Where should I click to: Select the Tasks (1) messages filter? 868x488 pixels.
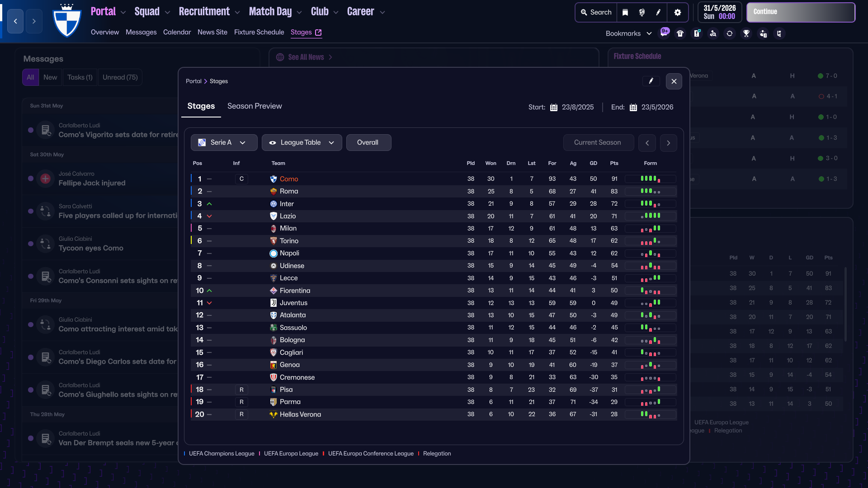click(x=80, y=77)
